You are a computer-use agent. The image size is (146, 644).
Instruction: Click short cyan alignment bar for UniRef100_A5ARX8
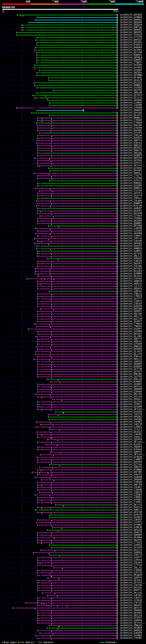point(60,110)
